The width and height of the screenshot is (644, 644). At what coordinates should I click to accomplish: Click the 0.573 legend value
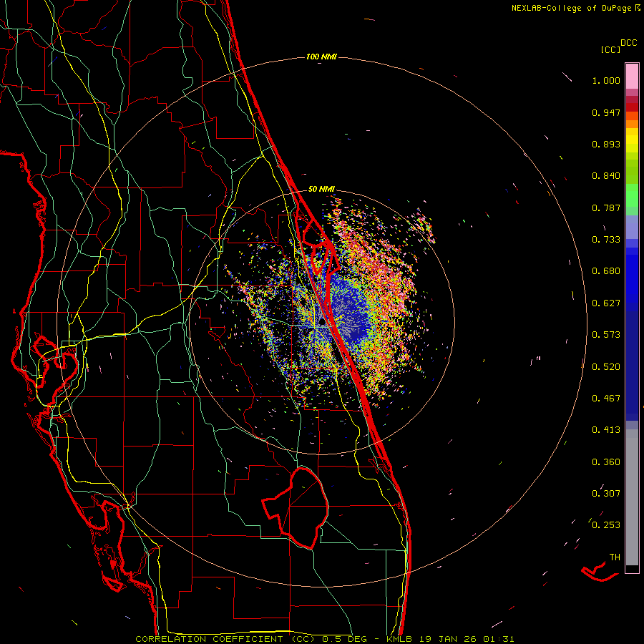point(606,335)
